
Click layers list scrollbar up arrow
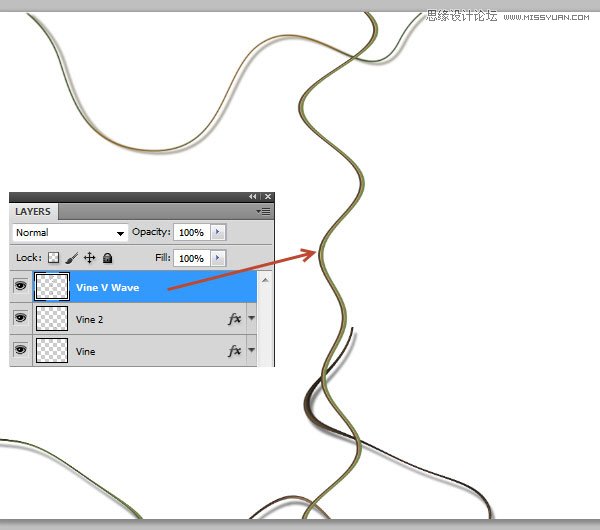point(265,280)
